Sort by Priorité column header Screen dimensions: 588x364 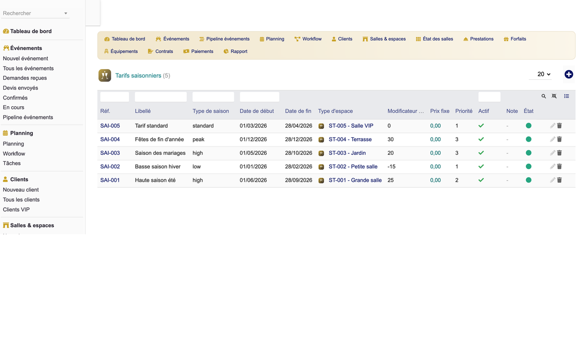click(x=464, y=111)
